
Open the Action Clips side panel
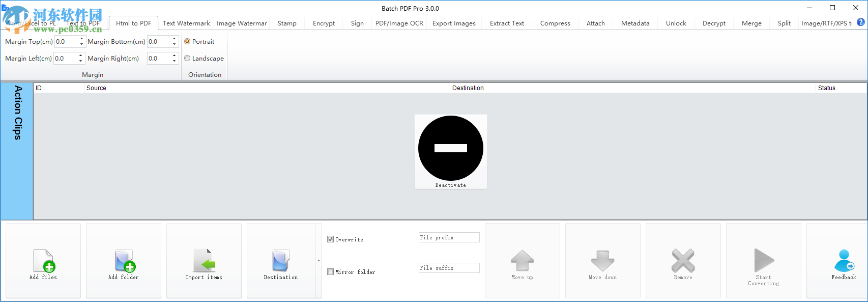click(17, 151)
